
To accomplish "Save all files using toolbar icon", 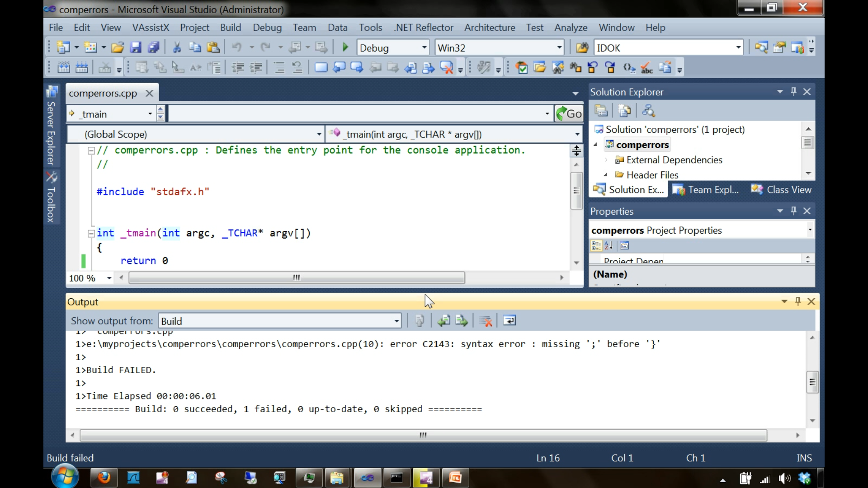I will [154, 47].
